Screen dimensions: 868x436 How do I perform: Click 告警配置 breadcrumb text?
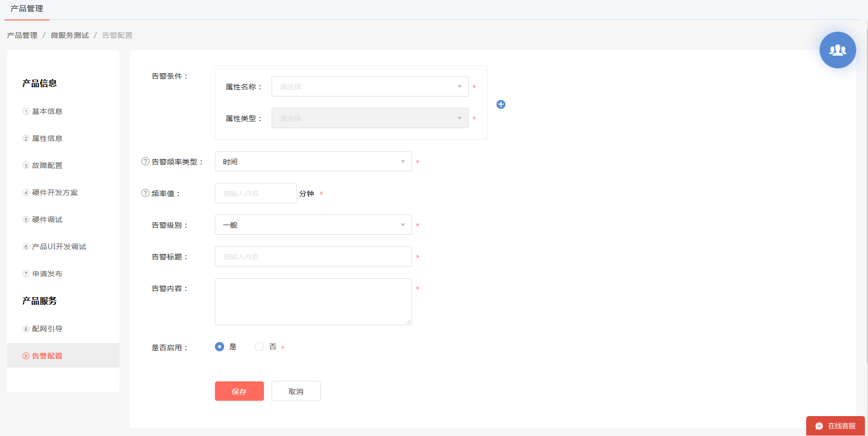117,35
